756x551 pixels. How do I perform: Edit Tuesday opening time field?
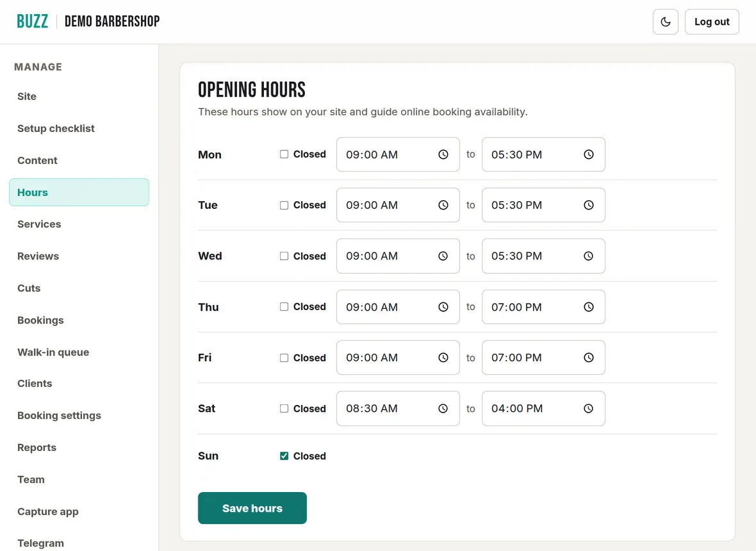pyautogui.click(x=398, y=205)
